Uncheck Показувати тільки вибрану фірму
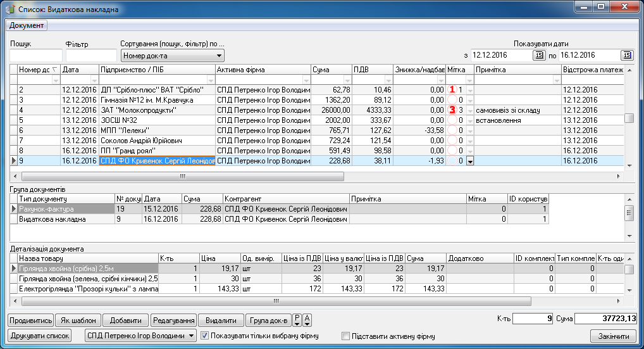Viewport: 644px width, 349px height. pyautogui.click(x=205, y=336)
